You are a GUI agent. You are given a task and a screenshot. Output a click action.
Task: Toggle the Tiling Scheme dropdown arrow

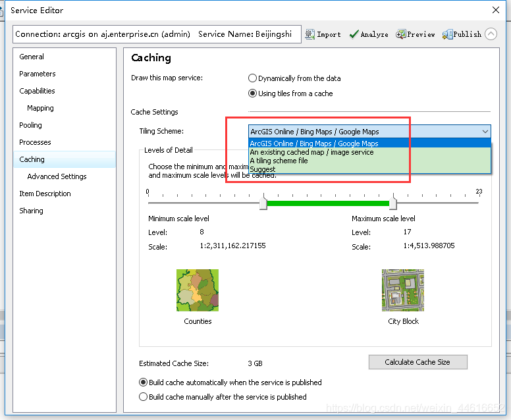click(x=485, y=132)
